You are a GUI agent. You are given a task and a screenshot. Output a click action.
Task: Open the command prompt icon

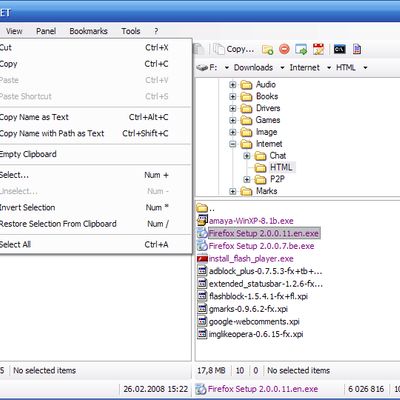339,49
